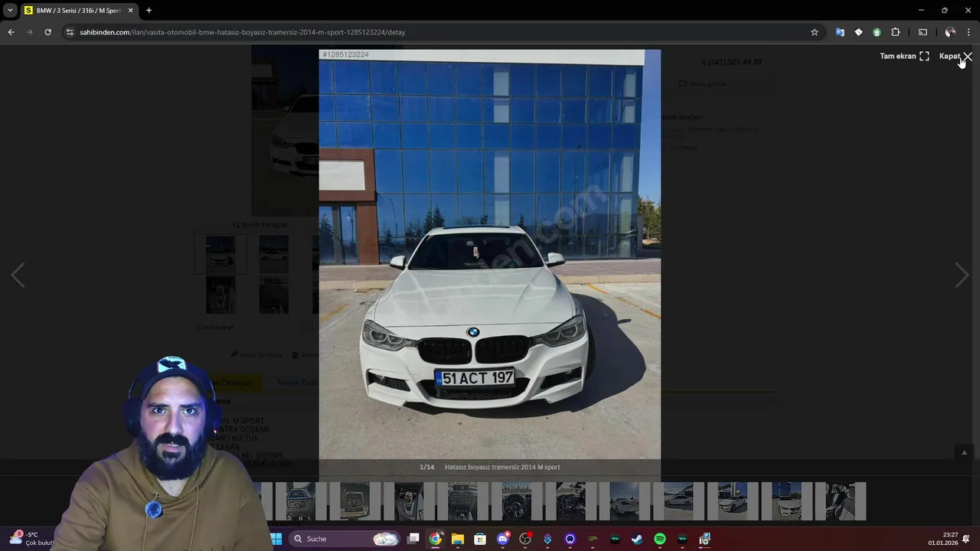Select the BMW / 3 Serisi browser tab

click(79, 11)
